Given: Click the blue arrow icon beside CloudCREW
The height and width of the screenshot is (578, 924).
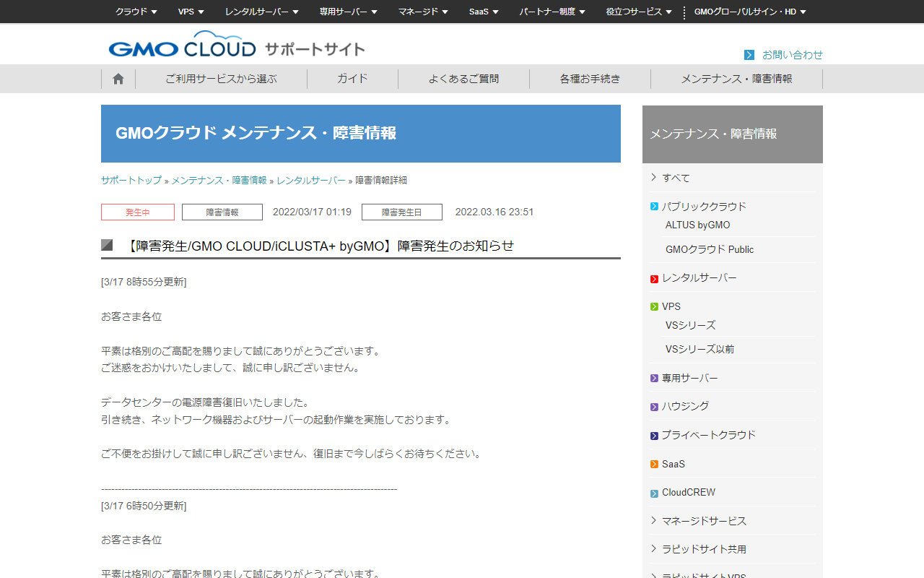Looking at the screenshot, I should tap(653, 492).
